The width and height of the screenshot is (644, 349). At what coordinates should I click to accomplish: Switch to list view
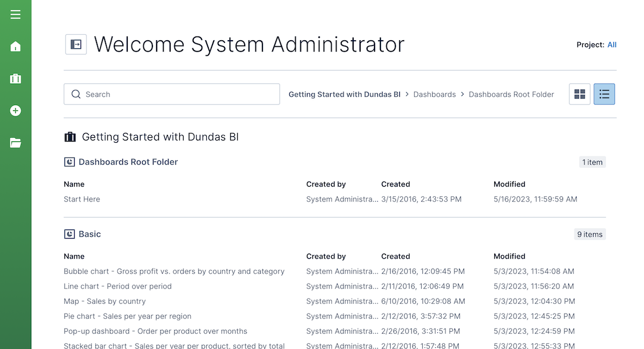pyautogui.click(x=604, y=94)
